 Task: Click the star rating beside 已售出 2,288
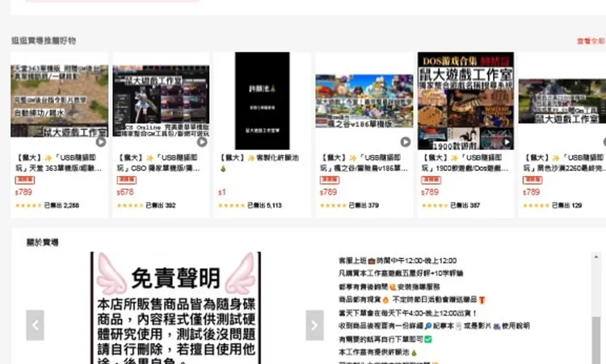tap(28, 205)
